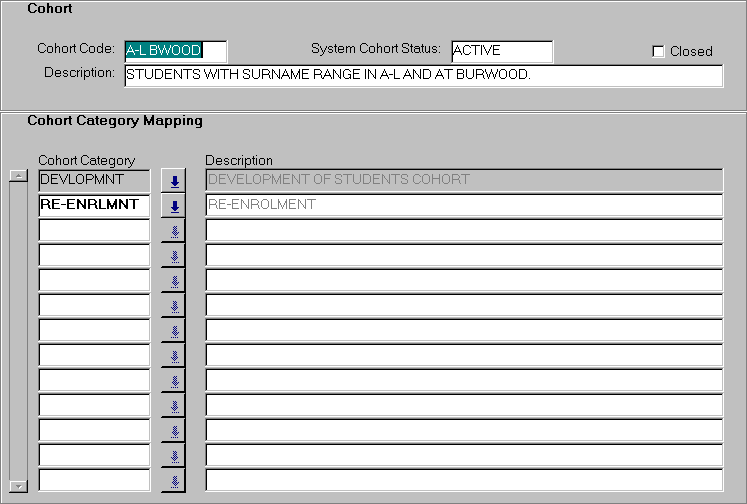The width and height of the screenshot is (747, 504).
Task: Open the lookup arrow on the sixth category row
Action: pos(174,306)
